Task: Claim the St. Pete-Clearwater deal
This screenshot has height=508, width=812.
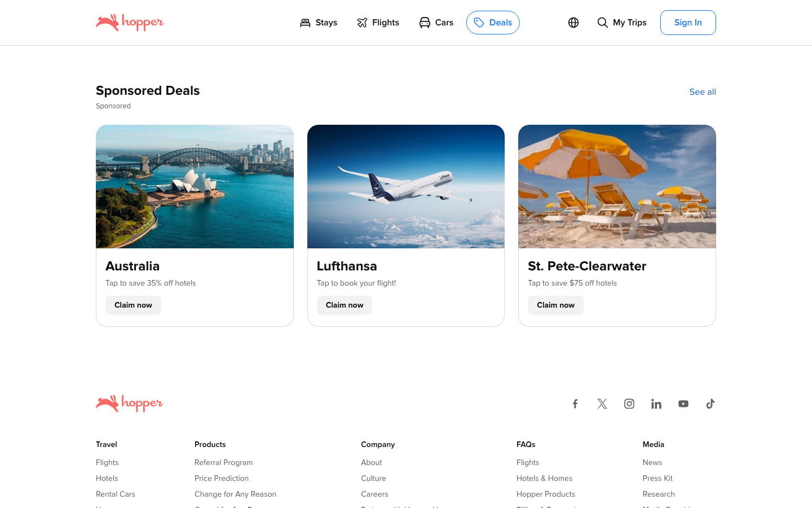Action: (x=555, y=305)
